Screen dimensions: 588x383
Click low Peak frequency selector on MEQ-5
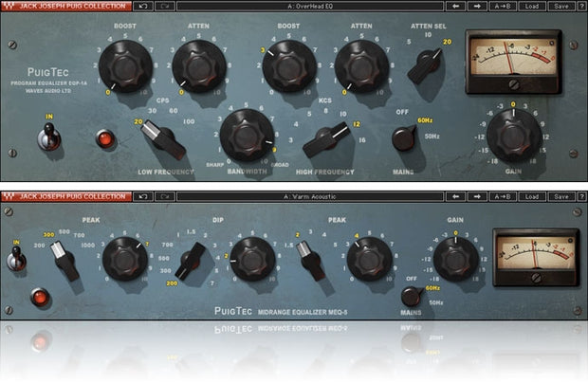click(65, 262)
